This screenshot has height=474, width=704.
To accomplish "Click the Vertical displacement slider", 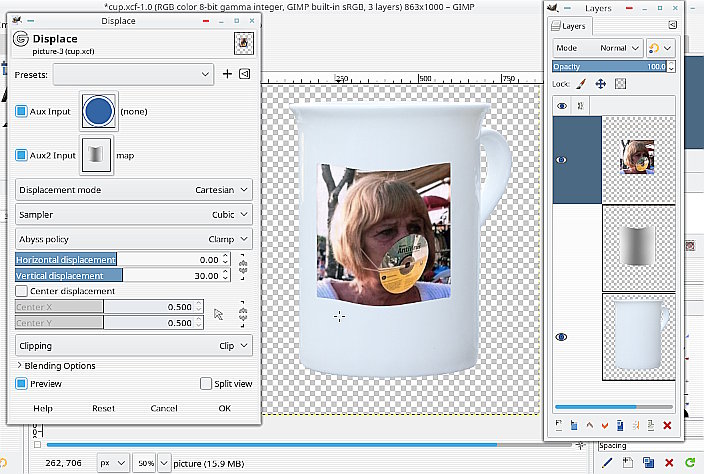I will pyautogui.click(x=118, y=275).
